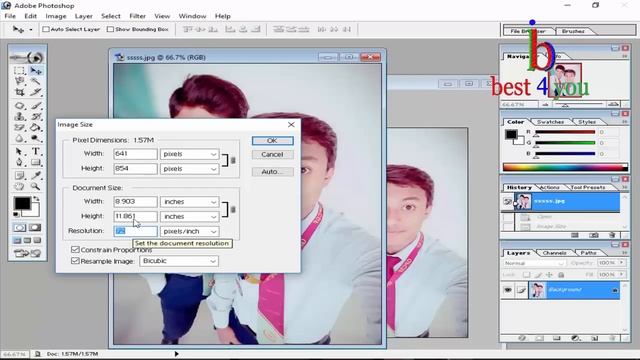
Task: Click the Resolution input field
Action: 136,231
